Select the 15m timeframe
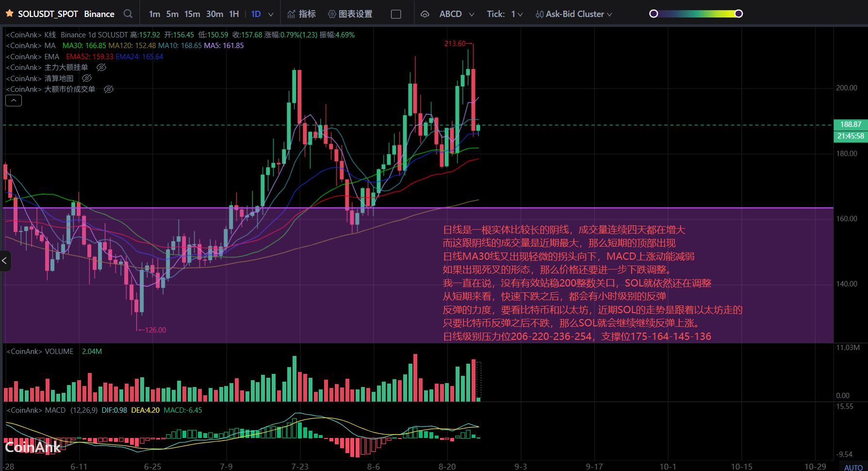 coord(192,14)
